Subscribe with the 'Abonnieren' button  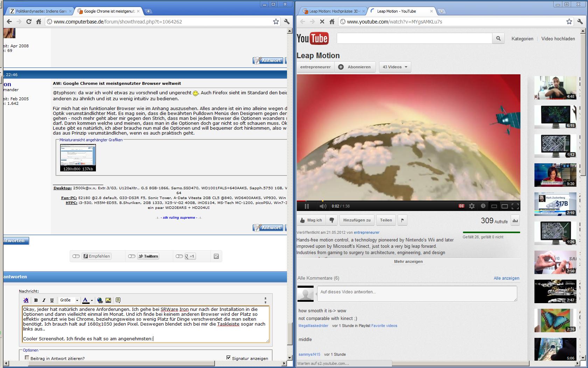tap(355, 67)
